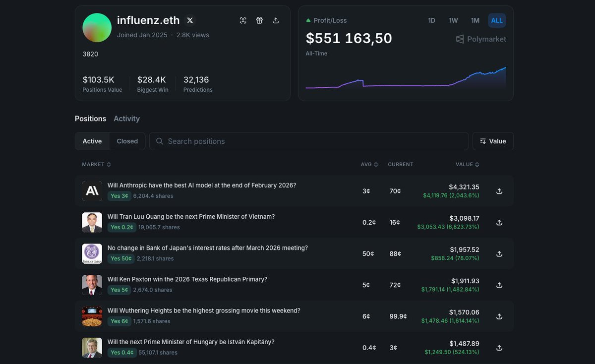Screen dimensions: 595x364
Task: Click the scan/QR icon in profile header
Action: [x=243, y=20]
